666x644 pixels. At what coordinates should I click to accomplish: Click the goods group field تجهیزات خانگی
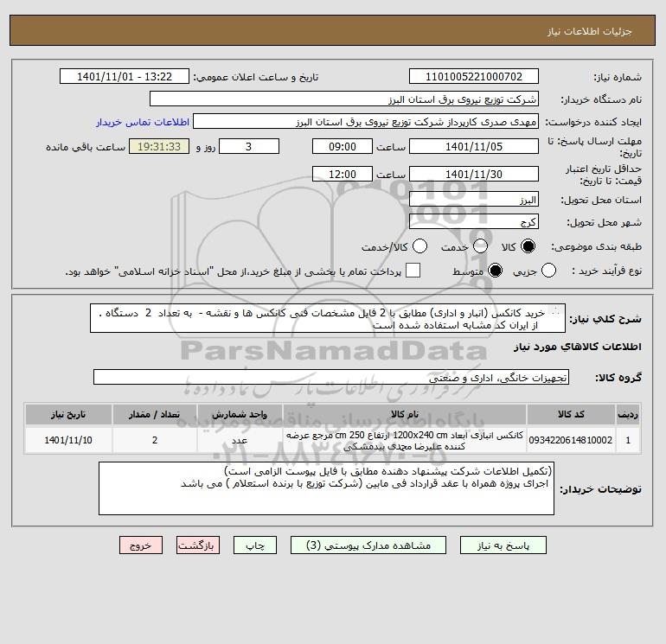click(x=331, y=378)
